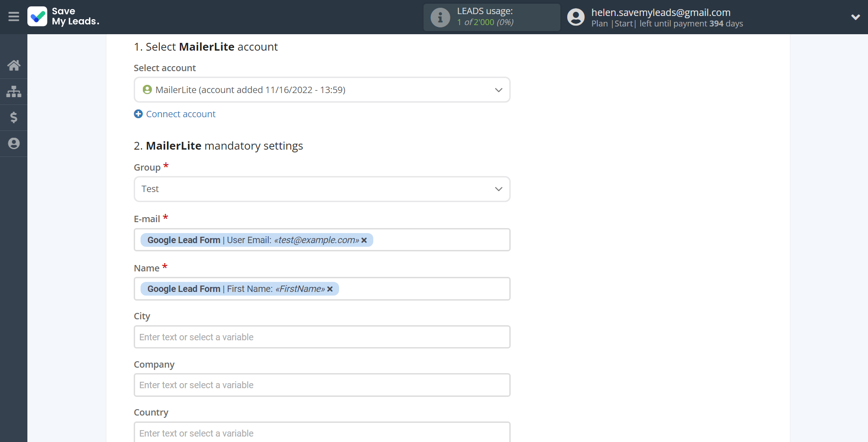The image size is (868, 442).
Task: Click the LEADS usage info icon
Action: 440,17
